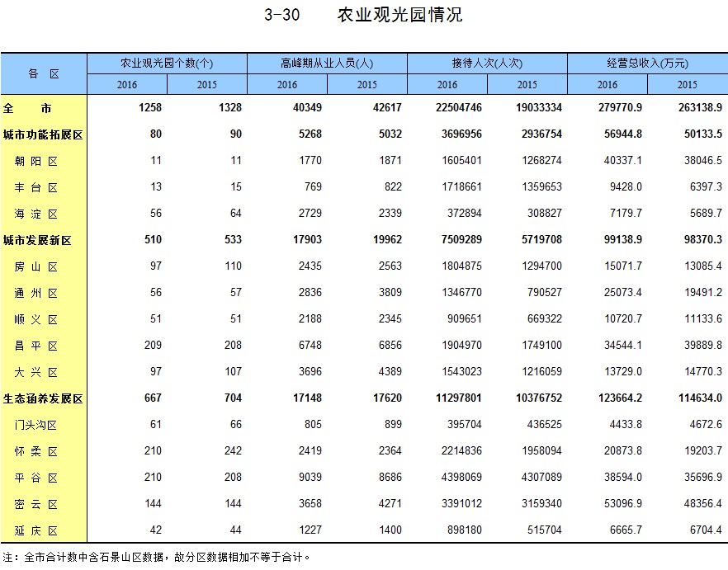
Task: Click 密云区 revenue value 53096.9
Action: coord(622,504)
